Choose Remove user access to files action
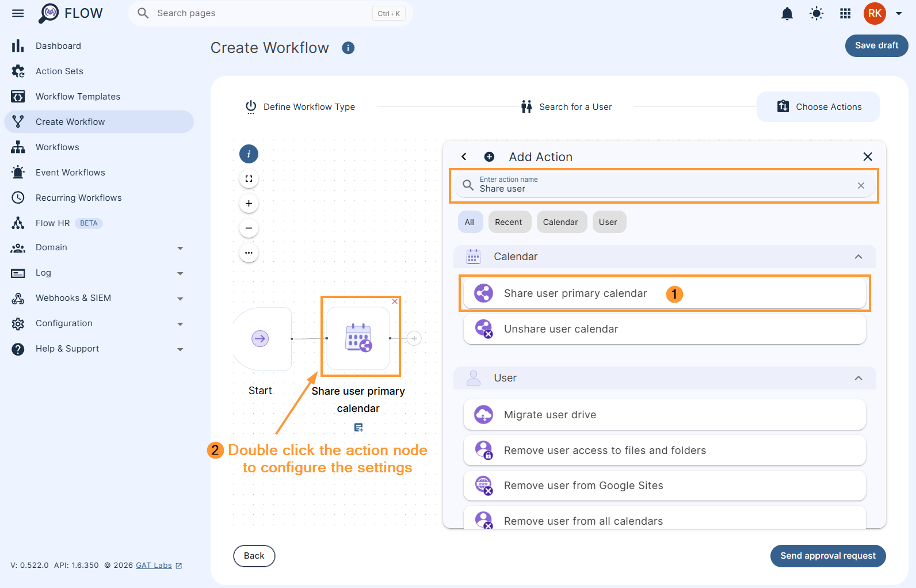The width and height of the screenshot is (916, 588). [665, 450]
